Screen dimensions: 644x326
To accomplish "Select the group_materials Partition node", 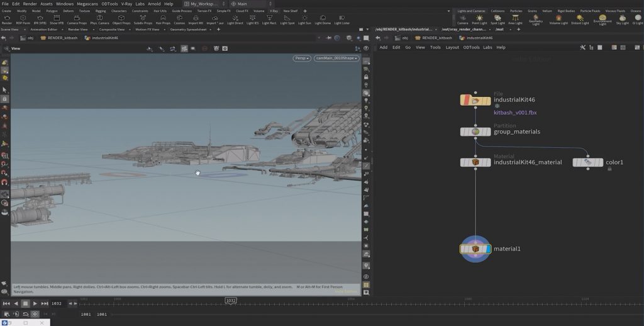I will tap(475, 132).
